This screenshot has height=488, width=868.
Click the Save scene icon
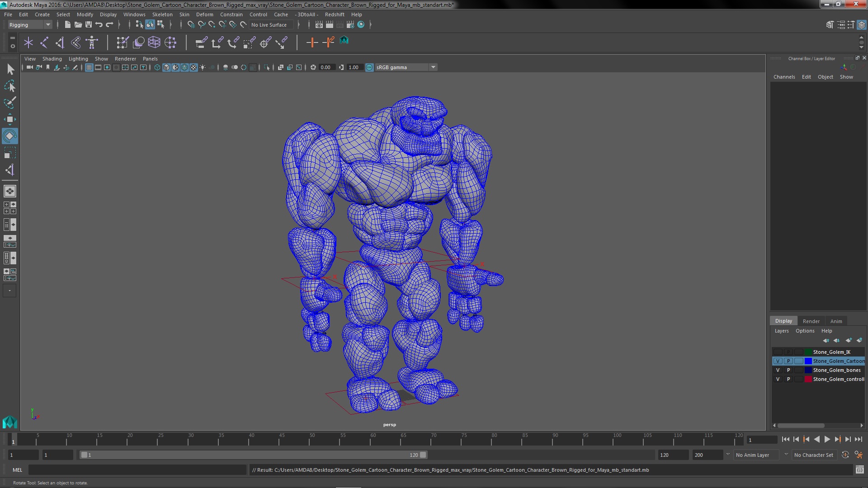(x=89, y=25)
